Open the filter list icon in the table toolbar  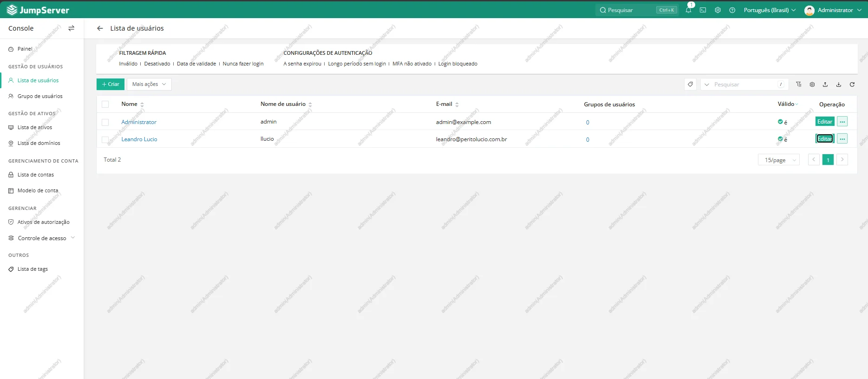pos(799,85)
